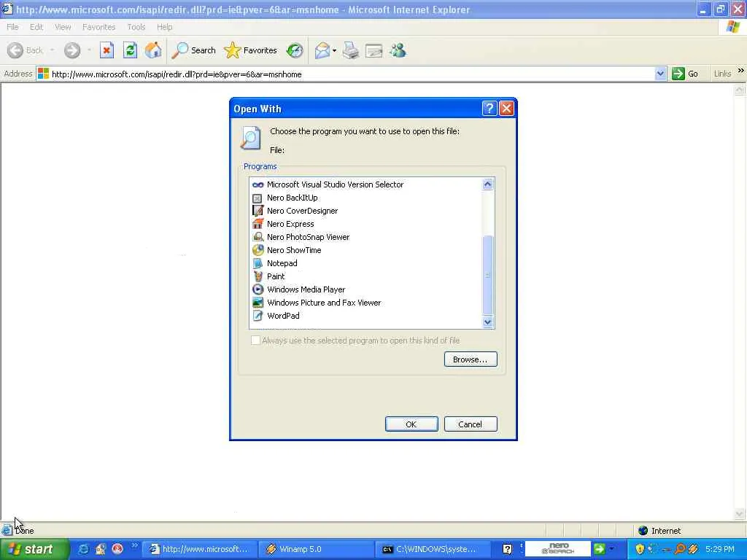Click the microsoft.com taskbar button
This screenshot has width=747, height=560.
point(201,549)
